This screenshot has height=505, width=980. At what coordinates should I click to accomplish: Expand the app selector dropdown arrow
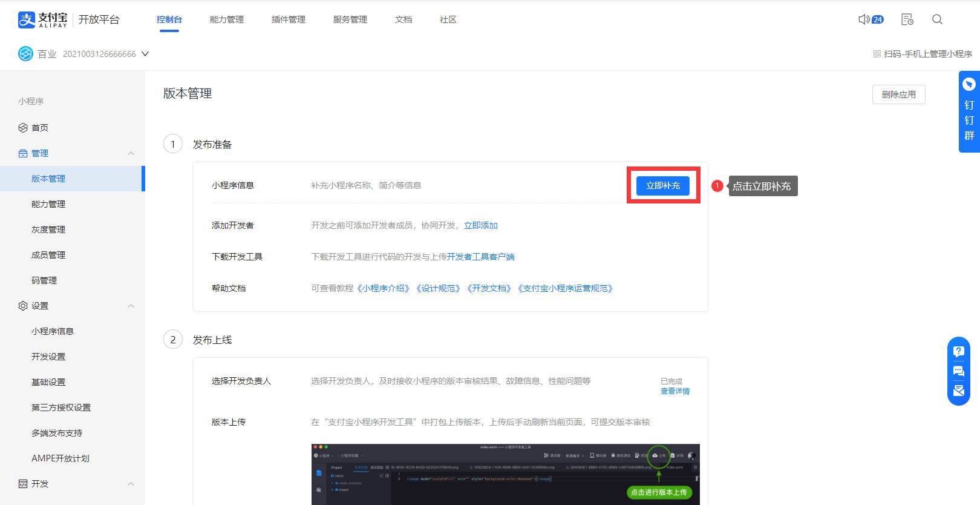click(x=145, y=54)
